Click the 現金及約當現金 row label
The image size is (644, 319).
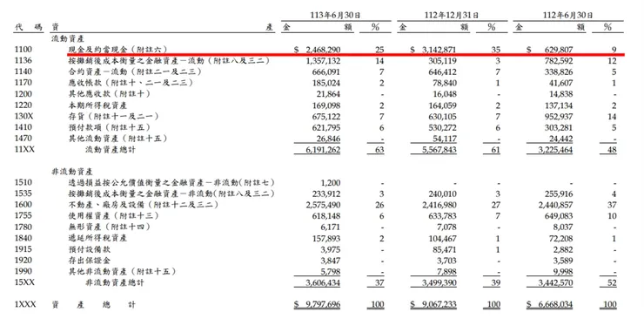(117, 50)
